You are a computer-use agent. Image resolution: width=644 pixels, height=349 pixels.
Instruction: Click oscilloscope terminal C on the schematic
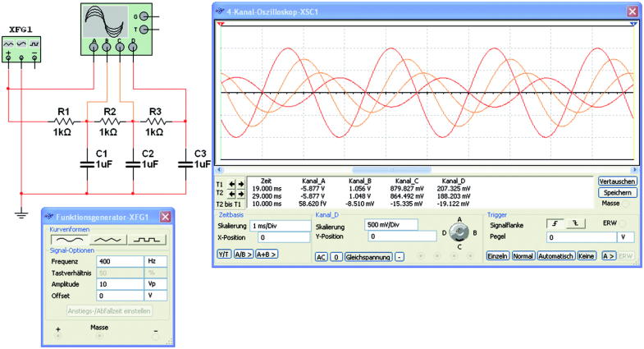click(x=120, y=48)
